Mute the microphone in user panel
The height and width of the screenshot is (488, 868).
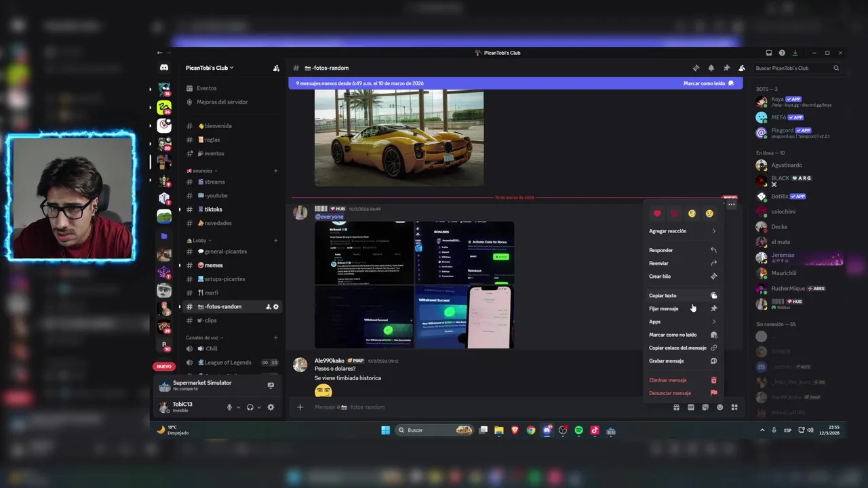point(229,407)
